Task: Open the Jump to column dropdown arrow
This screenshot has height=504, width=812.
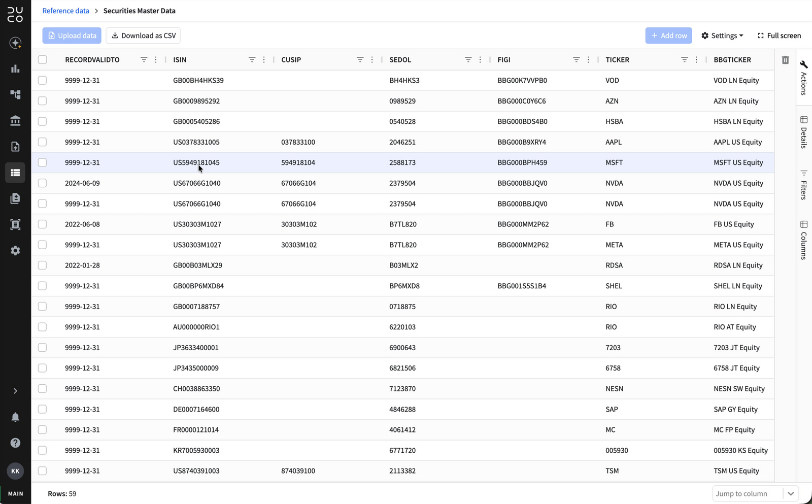Action: 791,493
